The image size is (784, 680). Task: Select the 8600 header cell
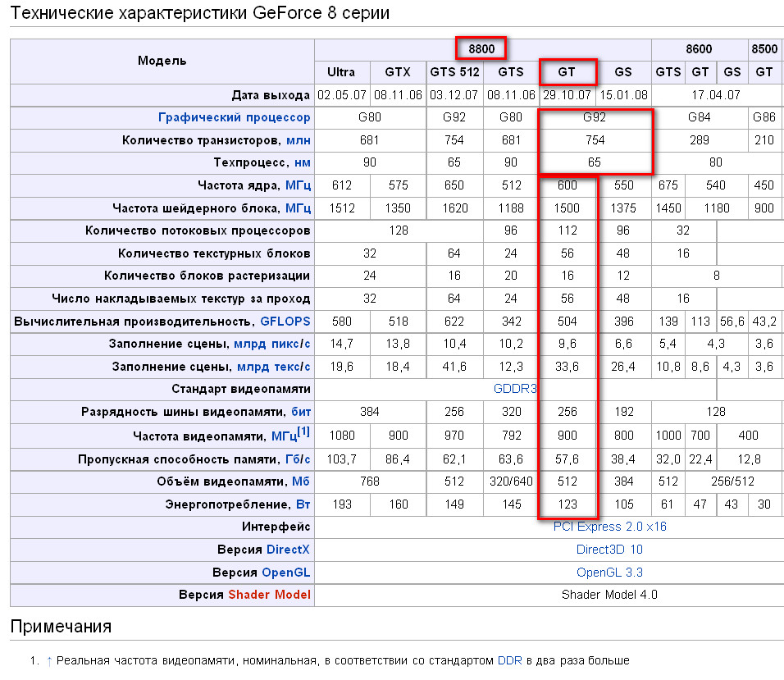pos(699,50)
